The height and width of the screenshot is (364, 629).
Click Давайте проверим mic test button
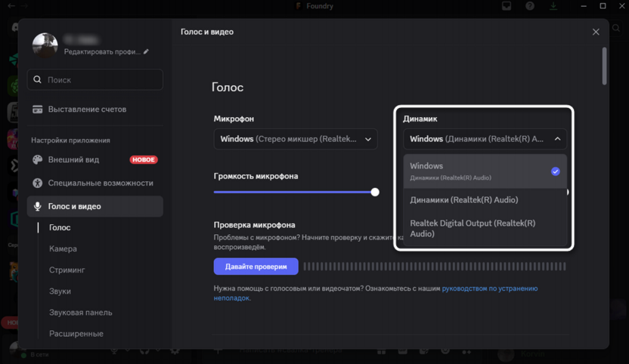pos(256,267)
